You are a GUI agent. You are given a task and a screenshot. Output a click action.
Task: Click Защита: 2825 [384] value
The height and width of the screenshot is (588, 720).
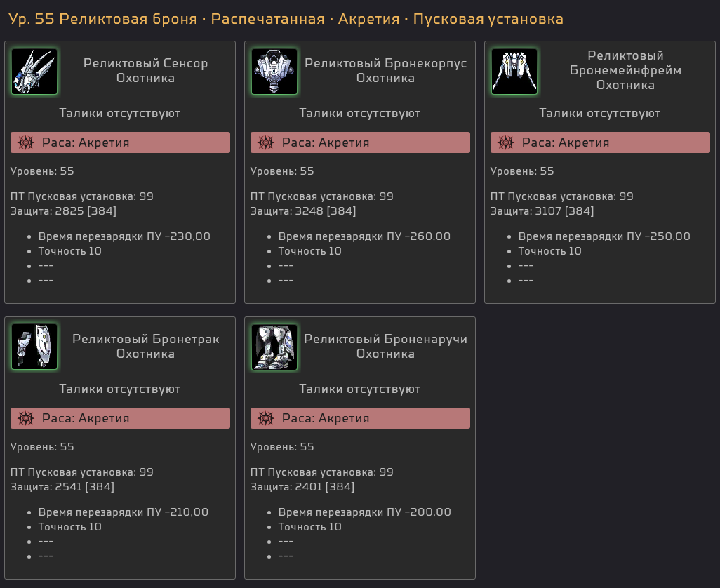[63, 211]
